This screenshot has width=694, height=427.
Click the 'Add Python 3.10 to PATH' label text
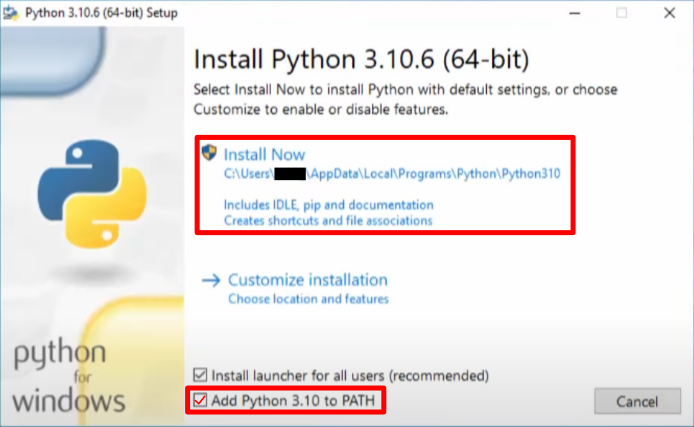point(293,400)
